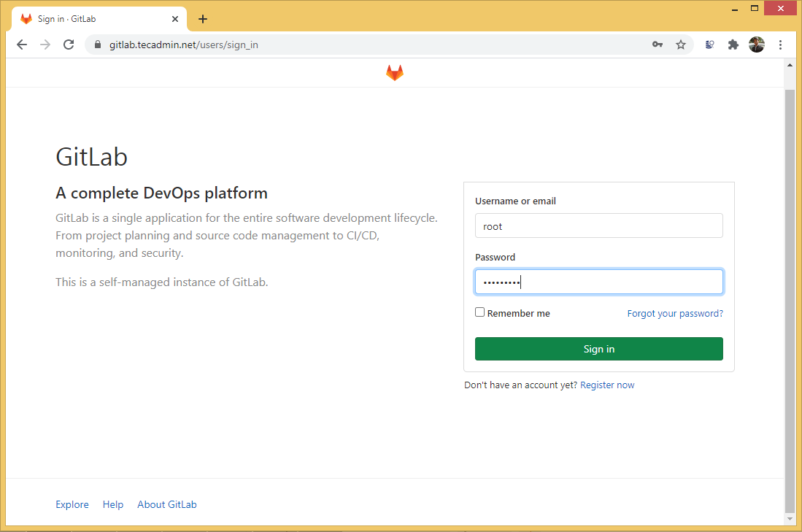Viewport: 802px width, 532px height.
Task: Click the About GitLab footer link
Action: (x=166, y=504)
